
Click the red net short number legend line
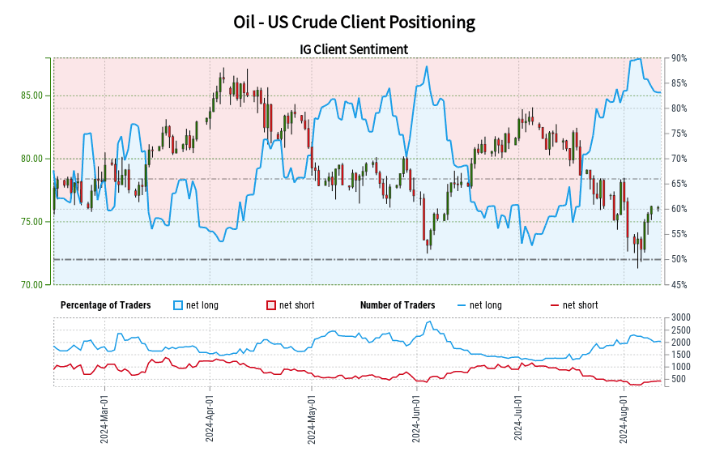(556, 304)
